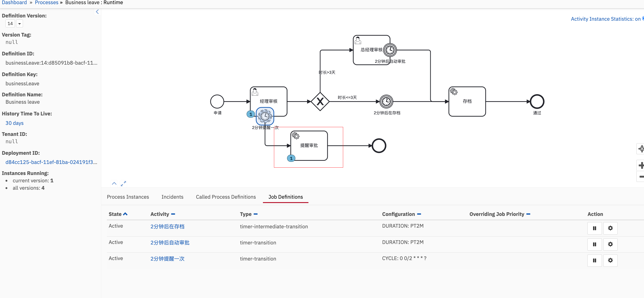The image size is (644, 298).
Task: Suspend the 2分钟提醒一次 job definition
Action: (x=594, y=261)
